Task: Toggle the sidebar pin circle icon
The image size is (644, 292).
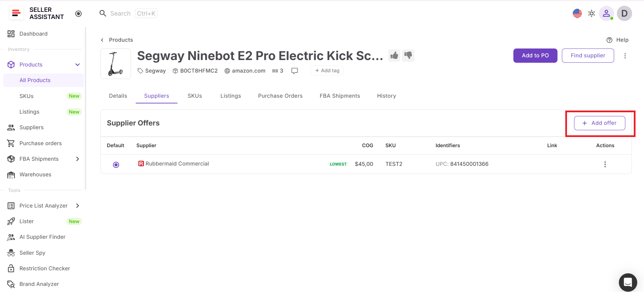Action: point(78,14)
